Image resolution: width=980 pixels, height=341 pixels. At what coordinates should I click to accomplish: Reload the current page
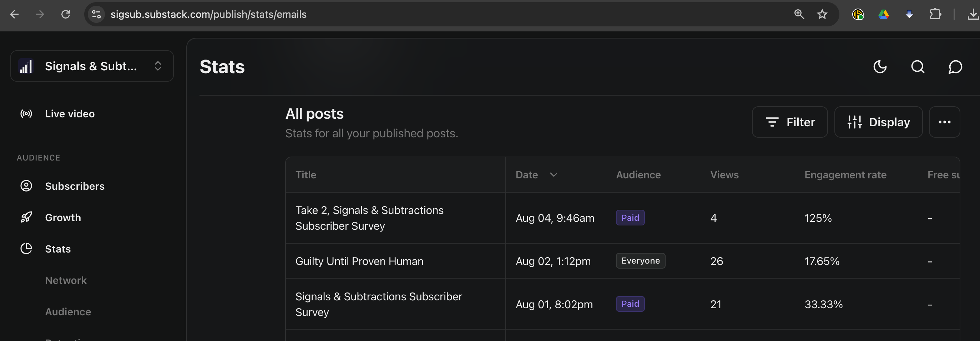[66, 14]
